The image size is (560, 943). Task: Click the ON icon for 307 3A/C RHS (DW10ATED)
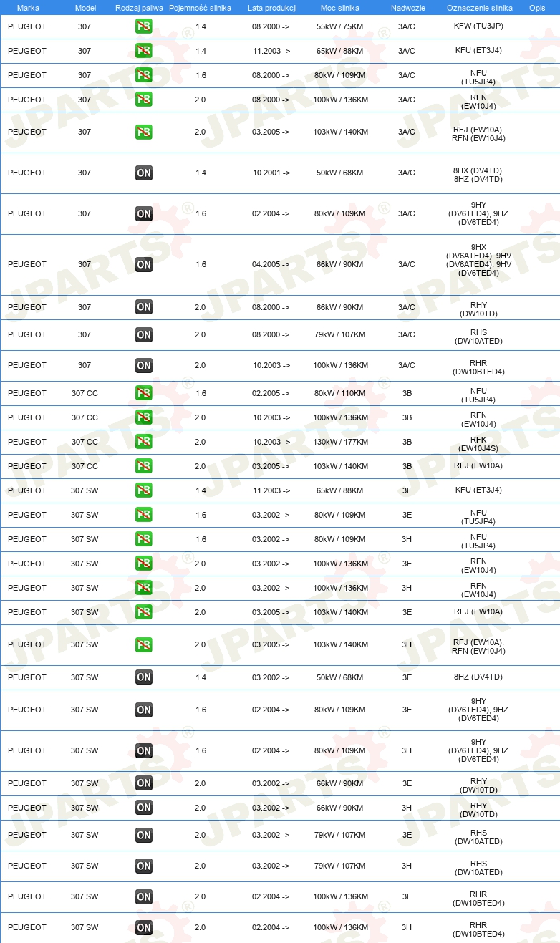144,334
